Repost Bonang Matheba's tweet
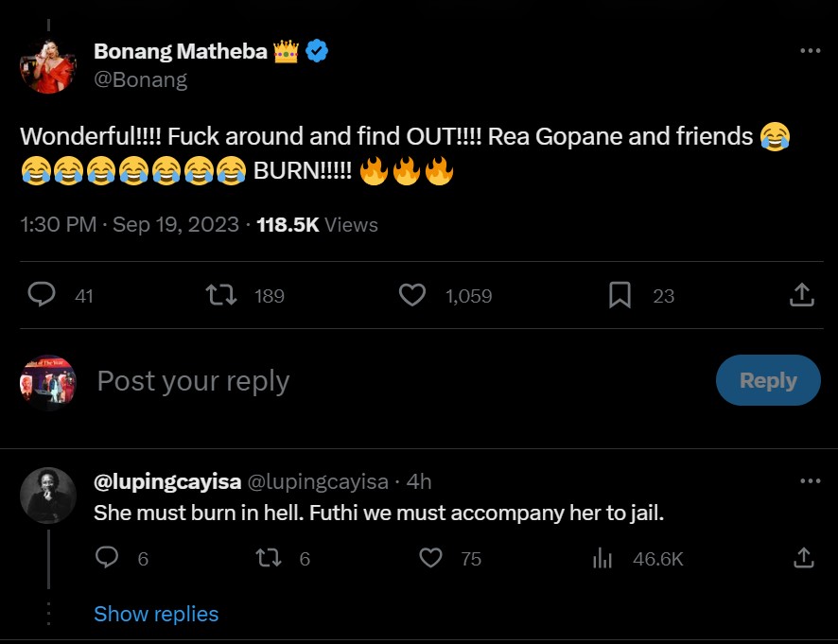This screenshot has width=838, height=644. pyautogui.click(x=220, y=296)
